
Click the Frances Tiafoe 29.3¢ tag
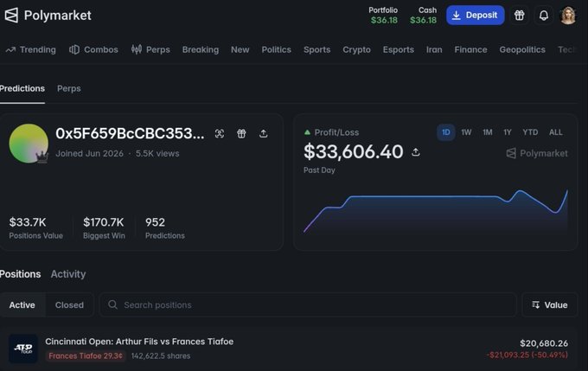[86, 356]
